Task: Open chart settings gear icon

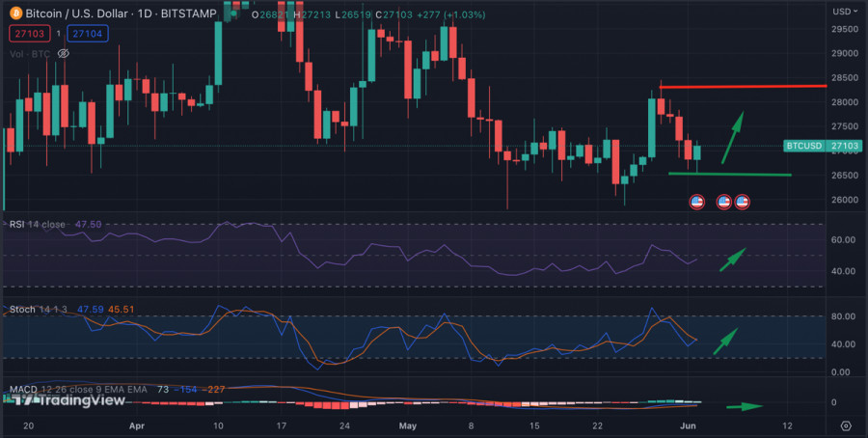Action: [845, 425]
